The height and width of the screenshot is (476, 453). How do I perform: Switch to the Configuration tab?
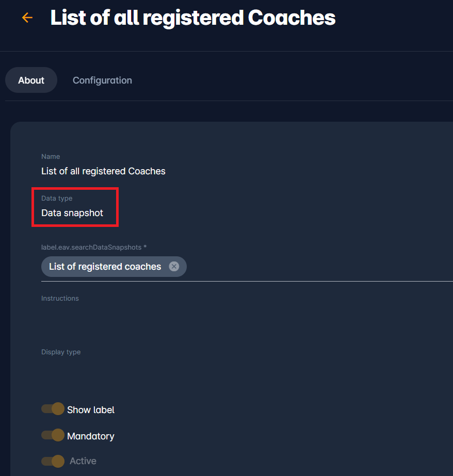102,80
